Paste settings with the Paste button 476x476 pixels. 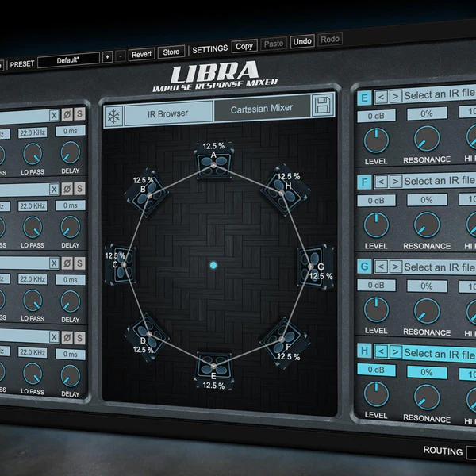click(274, 44)
